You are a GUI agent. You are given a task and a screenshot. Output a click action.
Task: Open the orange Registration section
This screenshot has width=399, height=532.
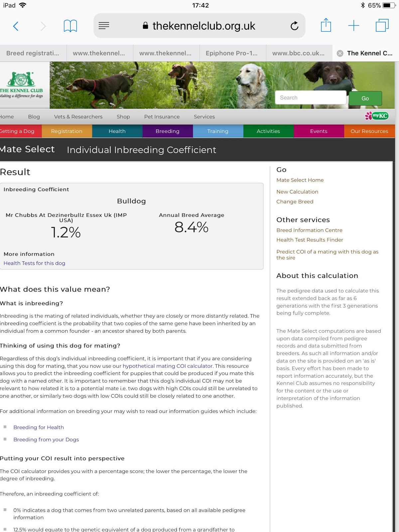click(x=67, y=131)
